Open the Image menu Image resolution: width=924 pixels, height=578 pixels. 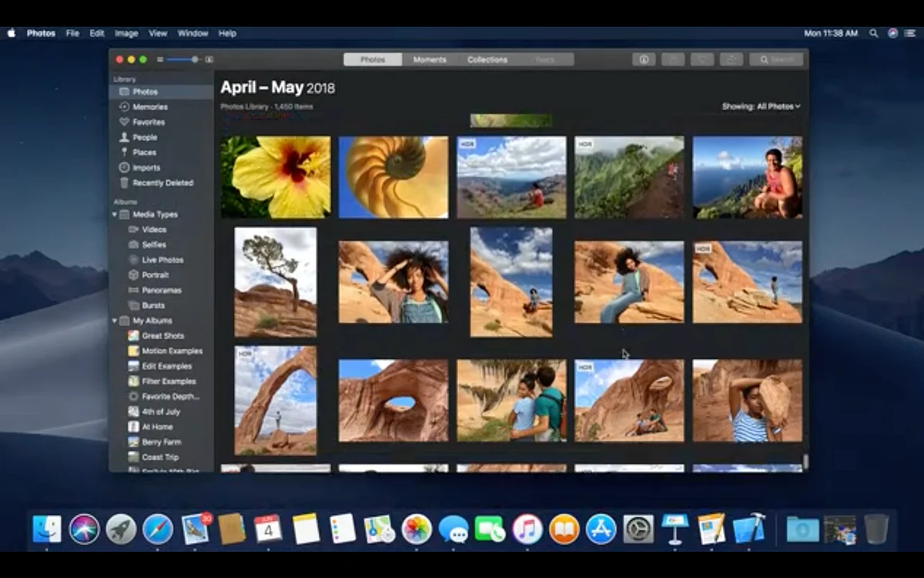126,33
